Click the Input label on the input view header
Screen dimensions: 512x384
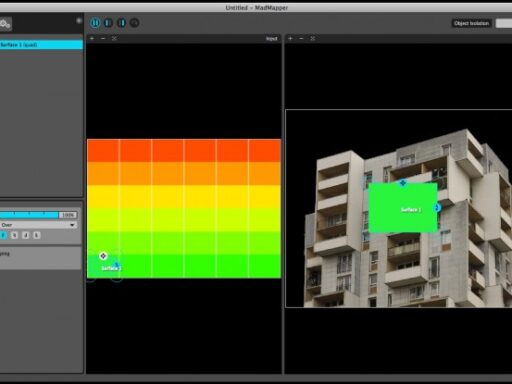tap(271, 39)
